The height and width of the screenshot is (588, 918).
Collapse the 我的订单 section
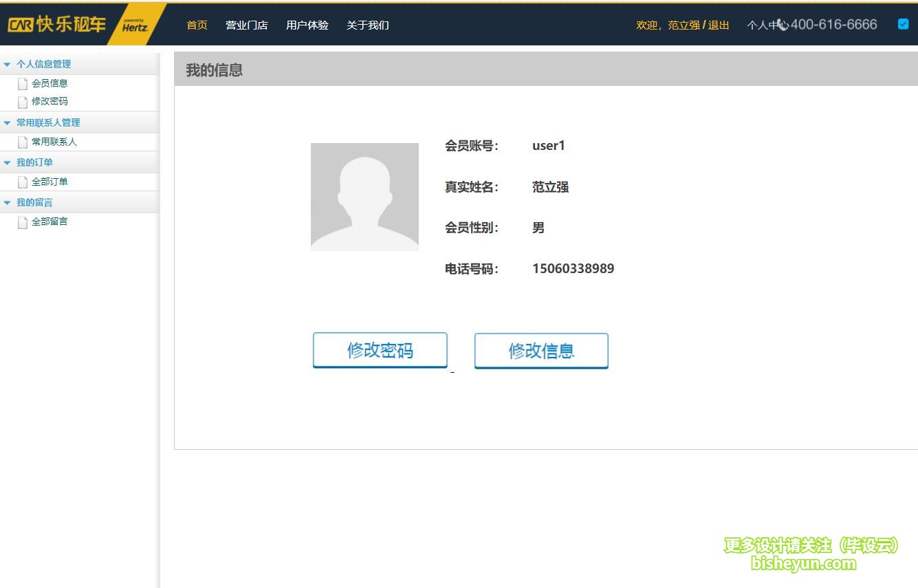pyautogui.click(x=8, y=162)
